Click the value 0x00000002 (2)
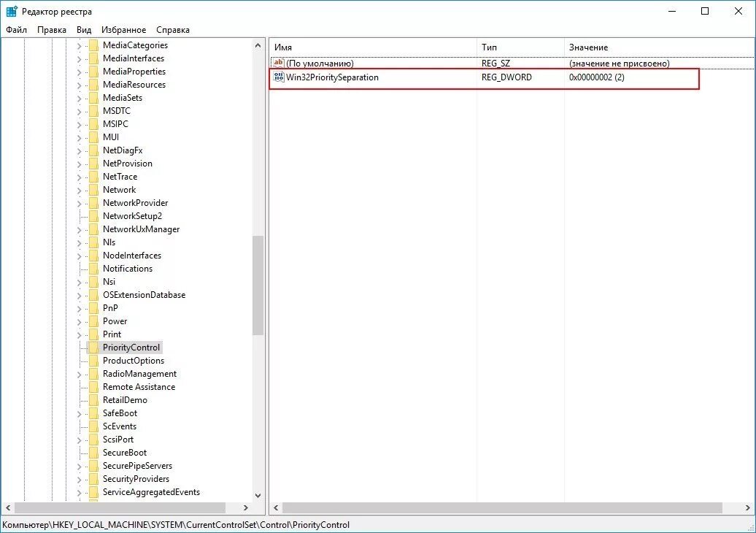Viewport: 756px width, 533px height. click(596, 77)
